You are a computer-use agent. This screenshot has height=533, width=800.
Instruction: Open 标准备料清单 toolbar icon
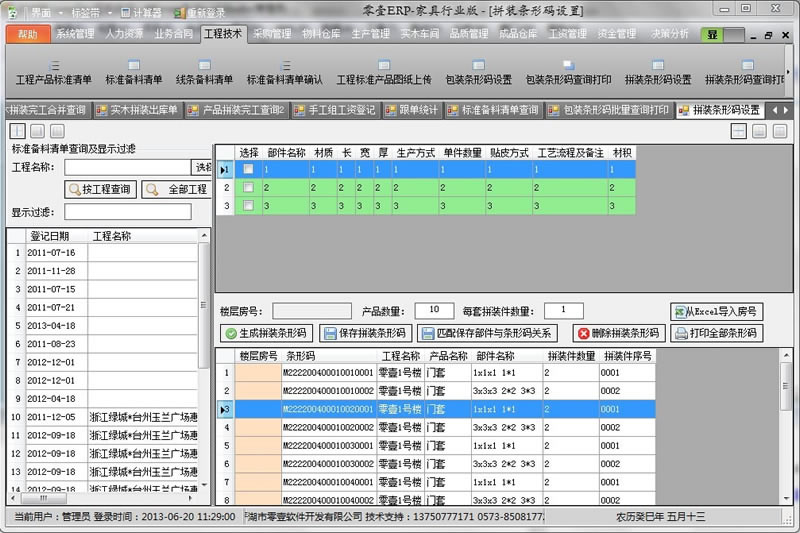pos(134,73)
